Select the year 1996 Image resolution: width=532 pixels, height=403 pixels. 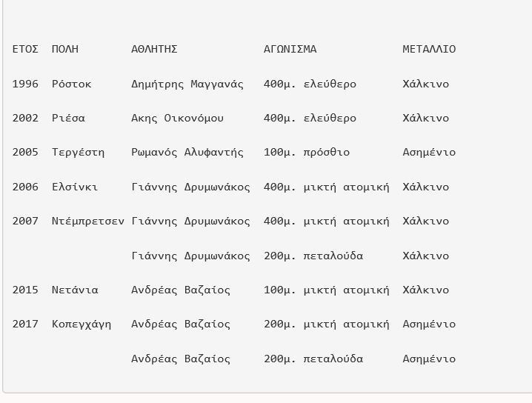[25, 84]
